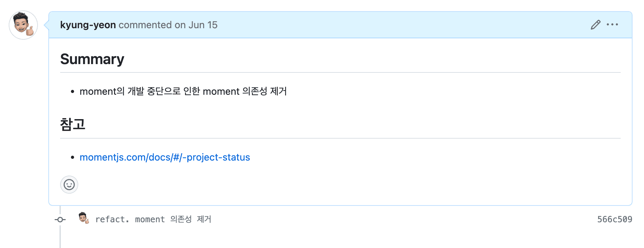This screenshot has width=644, height=248.
Task: Click the 'on Jun 15' comment timestamp
Action: [196, 25]
